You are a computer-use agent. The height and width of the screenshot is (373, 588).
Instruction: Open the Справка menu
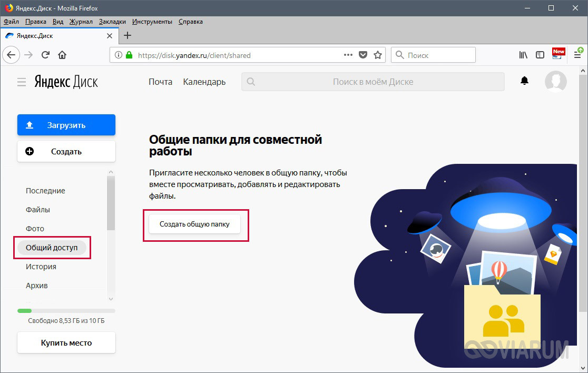[191, 22]
